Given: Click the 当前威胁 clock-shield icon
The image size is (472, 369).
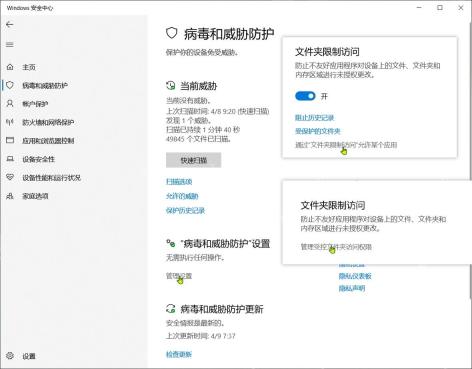Looking at the screenshot, I should pos(170,86).
